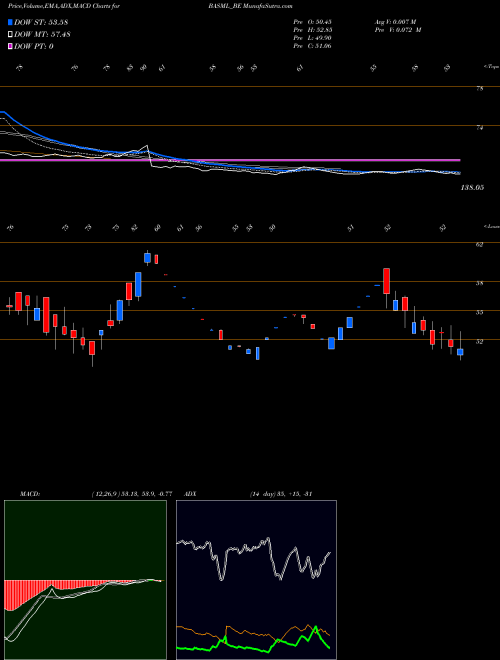Select the 'DOW ST: 53.58' legend text
500x660 pixels.
41,22
